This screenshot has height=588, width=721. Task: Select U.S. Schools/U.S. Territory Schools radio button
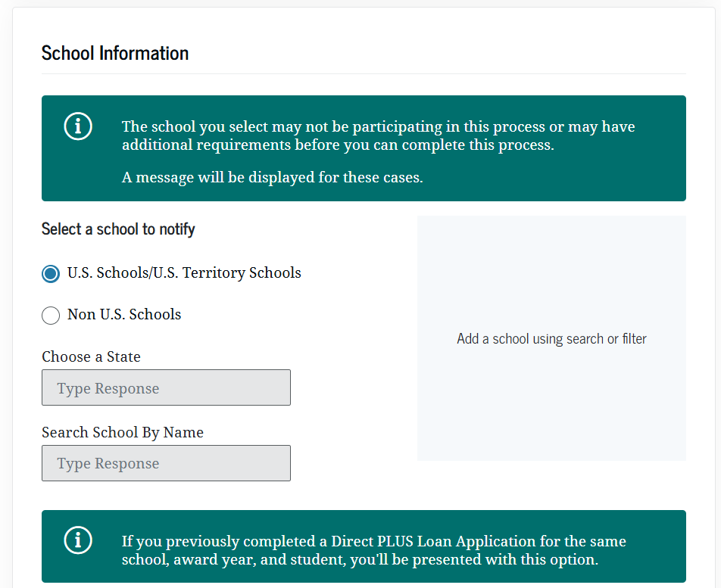[x=51, y=273]
